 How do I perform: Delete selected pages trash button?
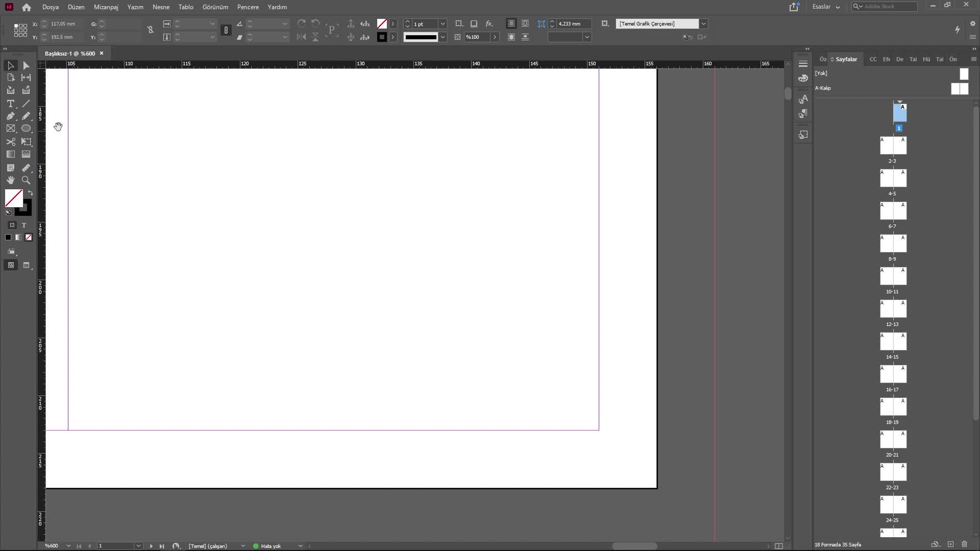point(964,544)
